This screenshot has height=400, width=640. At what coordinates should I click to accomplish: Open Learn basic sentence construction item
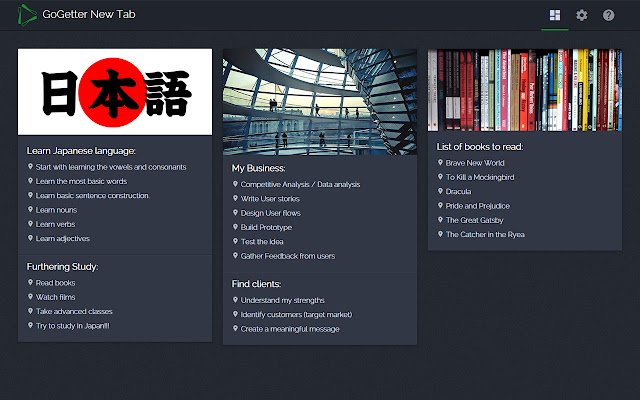92,196
